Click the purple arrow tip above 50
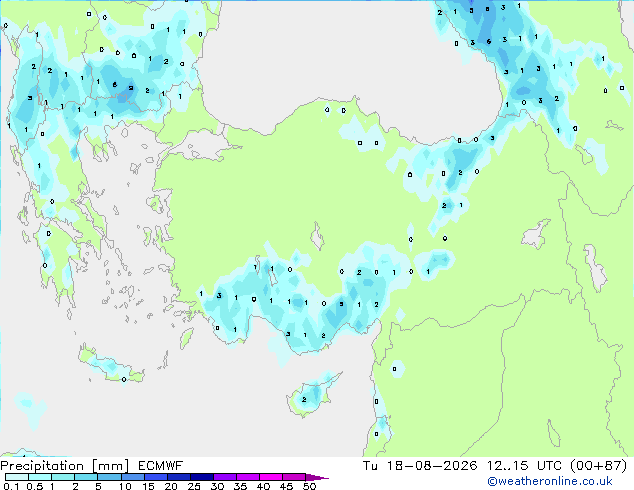634x490 pixels. [317, 477]
